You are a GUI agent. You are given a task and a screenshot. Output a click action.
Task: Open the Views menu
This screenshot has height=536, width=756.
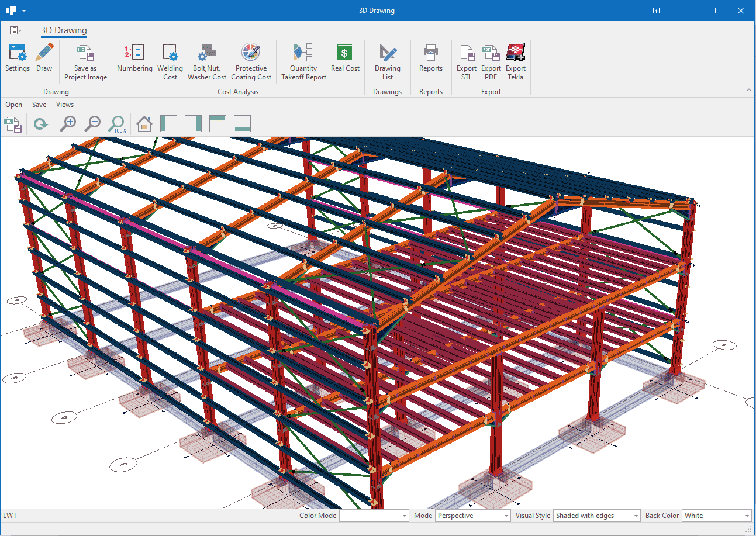click(x=65, y=105)
